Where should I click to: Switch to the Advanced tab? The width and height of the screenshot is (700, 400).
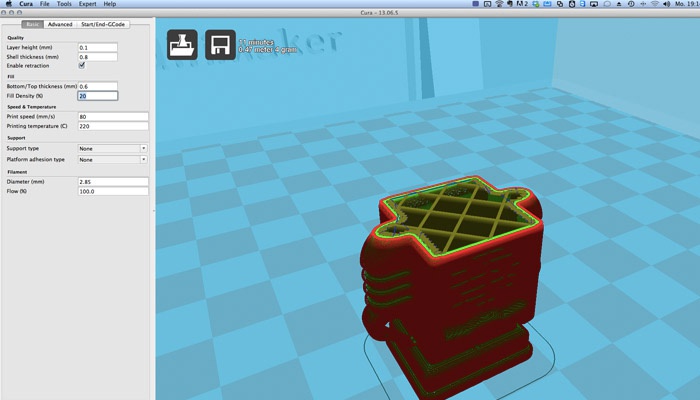pos(60,24)
